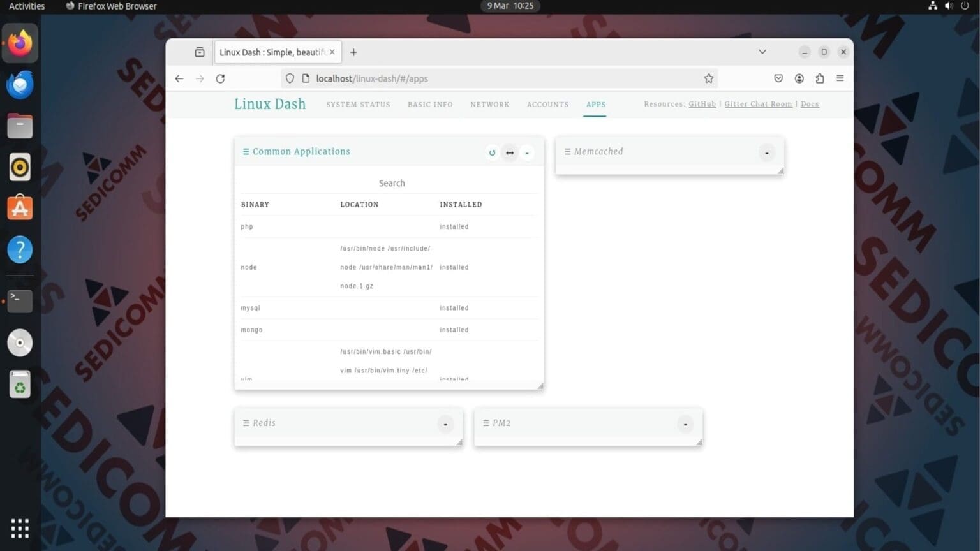
Task: Switch to the Basic Info tab
Action: click(430, 105)
